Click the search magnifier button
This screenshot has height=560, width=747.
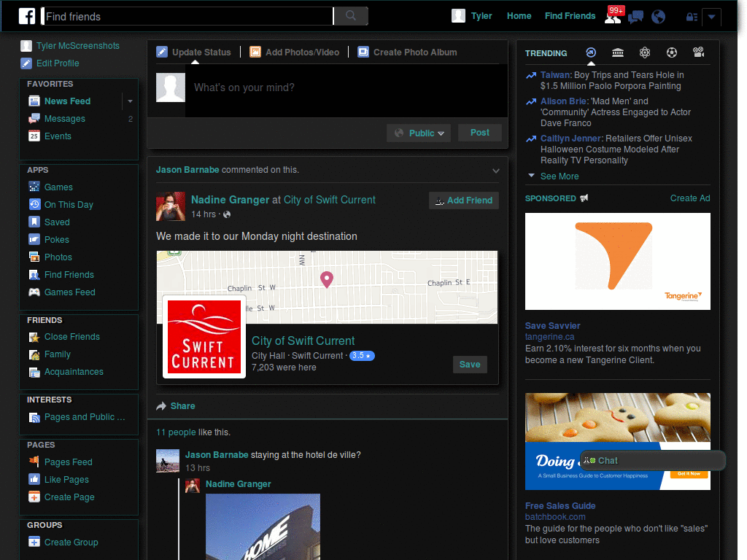[351, 16]
